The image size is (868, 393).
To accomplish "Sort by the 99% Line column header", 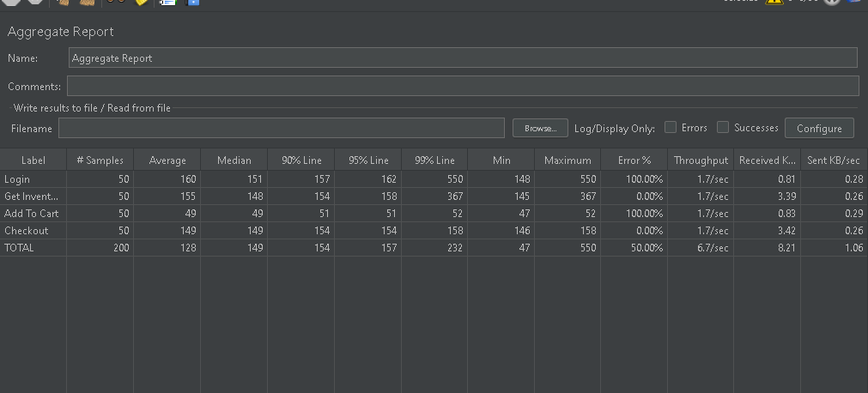I will click(434, 160).
